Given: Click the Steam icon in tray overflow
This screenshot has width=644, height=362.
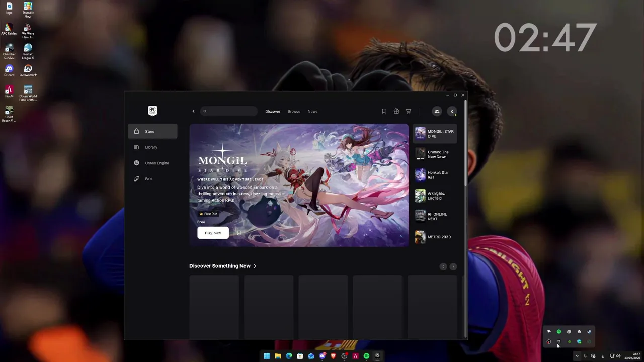Looking at the screenshot, I should 589,332.
